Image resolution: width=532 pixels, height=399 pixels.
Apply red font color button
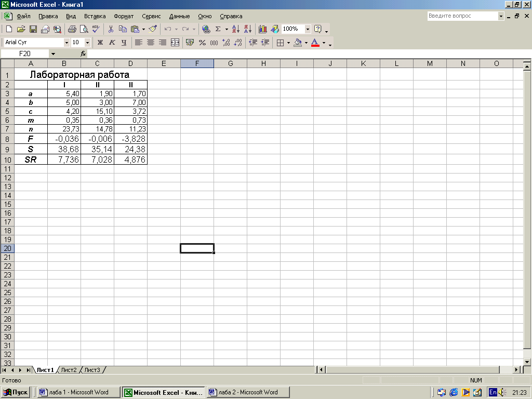tap(315, 43)
